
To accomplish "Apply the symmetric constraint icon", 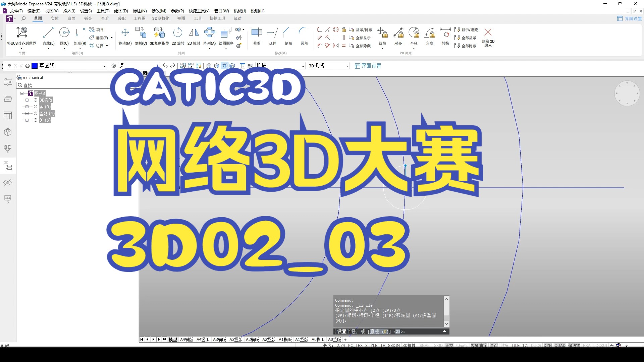I will 336,46.
